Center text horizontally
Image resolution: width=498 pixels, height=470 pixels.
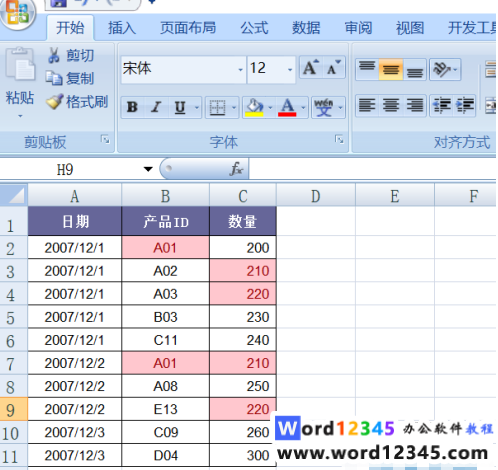click(391, 106)
